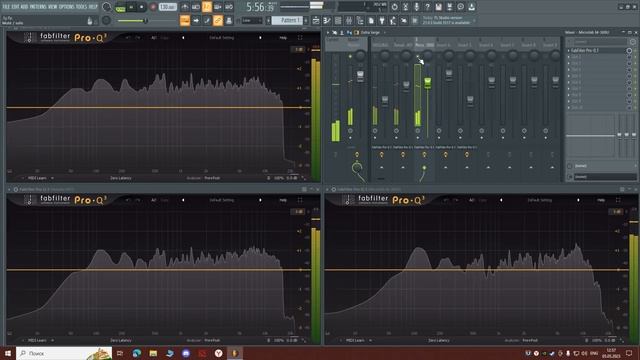Click the green send knob below selected Insert 3

click(424, 168)
